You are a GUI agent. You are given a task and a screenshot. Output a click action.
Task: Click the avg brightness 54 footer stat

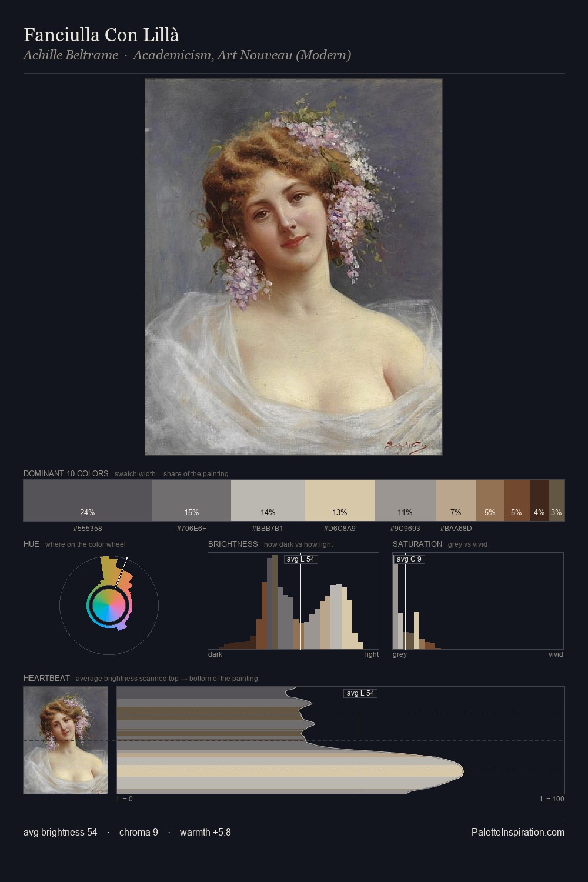[61, 832]
